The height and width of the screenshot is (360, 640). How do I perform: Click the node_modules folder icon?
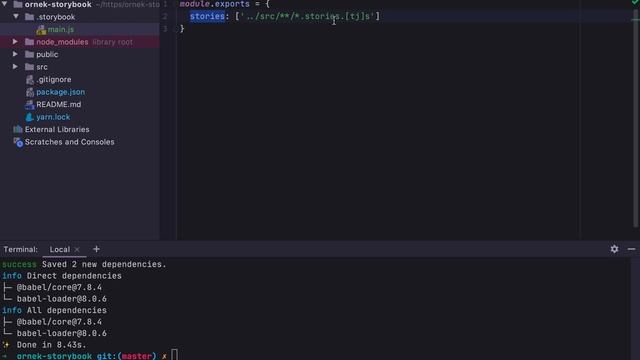pyautogui.click(x=29, y=42)
